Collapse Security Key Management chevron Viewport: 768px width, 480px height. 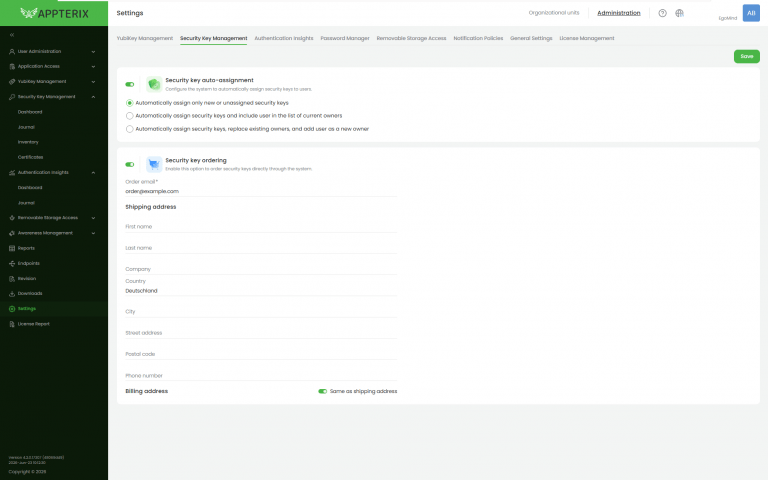[93, 97]
